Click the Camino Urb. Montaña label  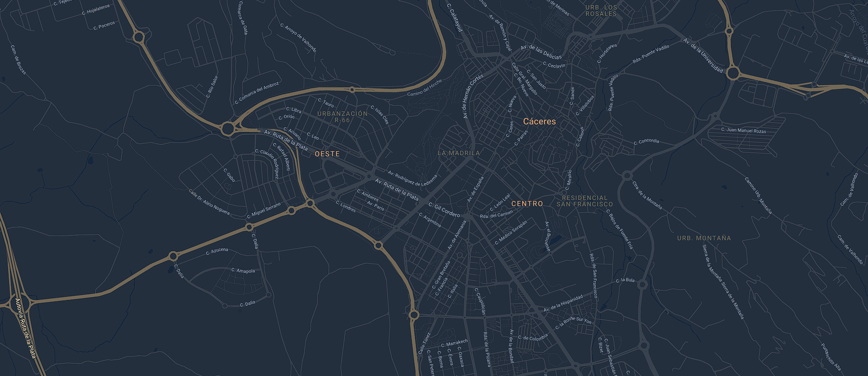tap(758, 195)
